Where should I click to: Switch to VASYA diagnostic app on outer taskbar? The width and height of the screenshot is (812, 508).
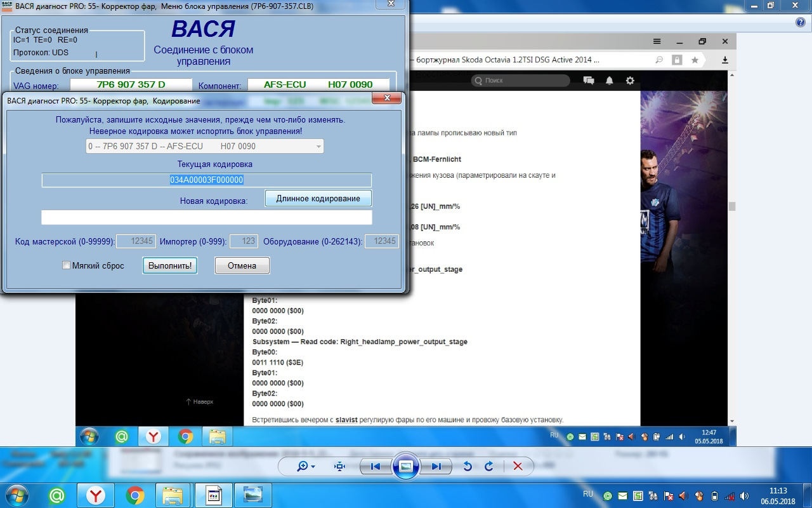click(x=214, y=495)
